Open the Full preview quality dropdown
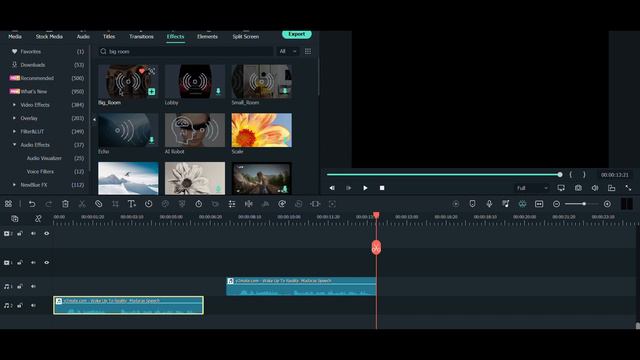The height and width of the screenshot is (360, 640). 532,188
